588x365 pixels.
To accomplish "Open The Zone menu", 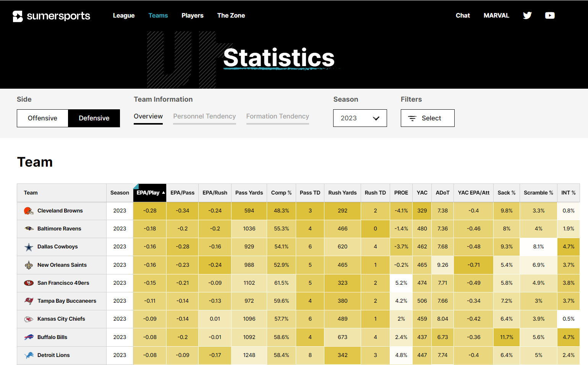I will [x=231, y=15].
